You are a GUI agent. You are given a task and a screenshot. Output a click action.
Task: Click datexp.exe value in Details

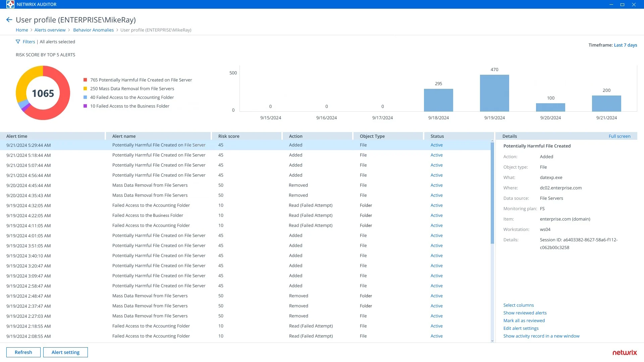coord(551,178)
